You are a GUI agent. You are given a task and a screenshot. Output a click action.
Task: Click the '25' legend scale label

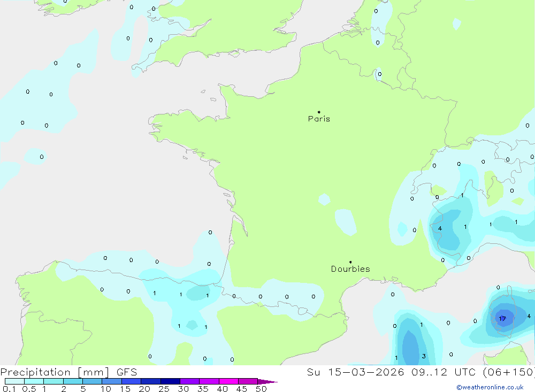(x=164, y=389)
